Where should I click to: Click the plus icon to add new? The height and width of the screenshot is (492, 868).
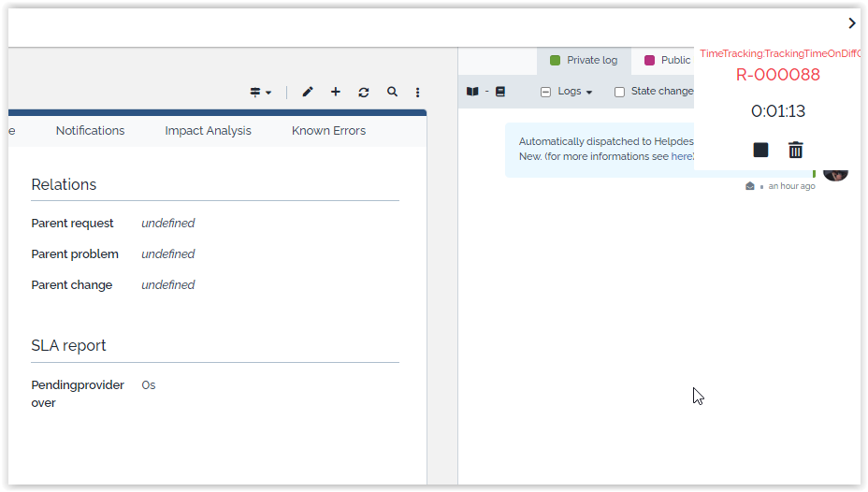[336, 92]
